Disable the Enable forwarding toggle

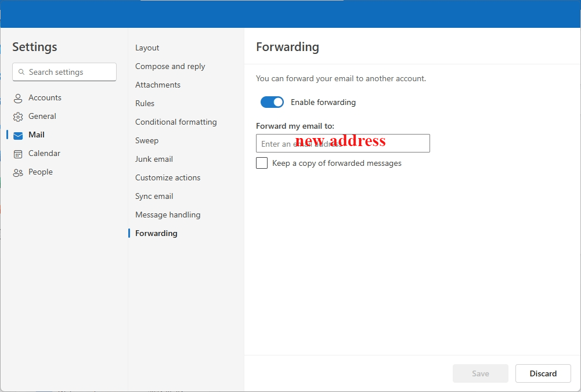272,102
